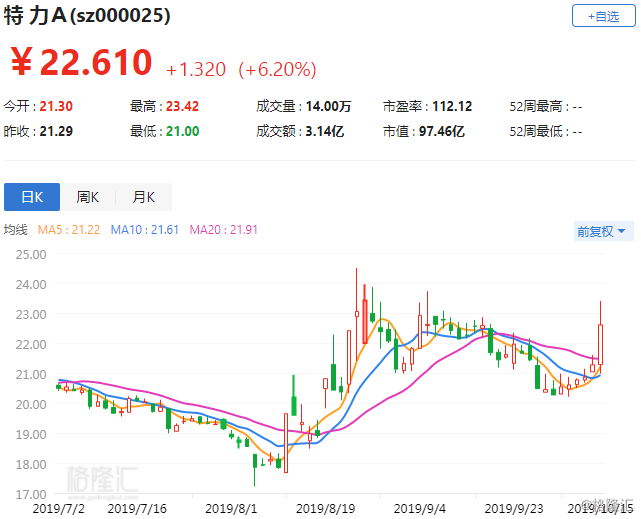The height and width of the screenshot is (519, 641).
Task: Click the 21.00 y-axis price label
Action: [x=31, y=374]
